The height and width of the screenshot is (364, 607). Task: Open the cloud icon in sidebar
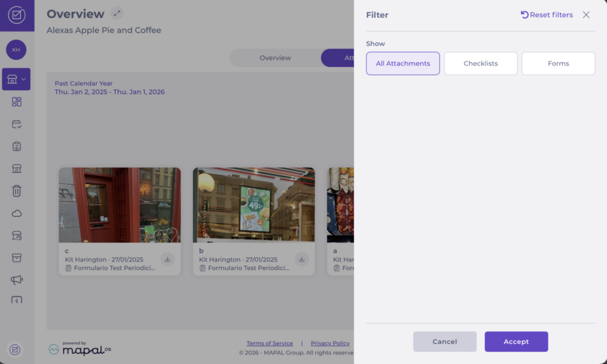17,213
